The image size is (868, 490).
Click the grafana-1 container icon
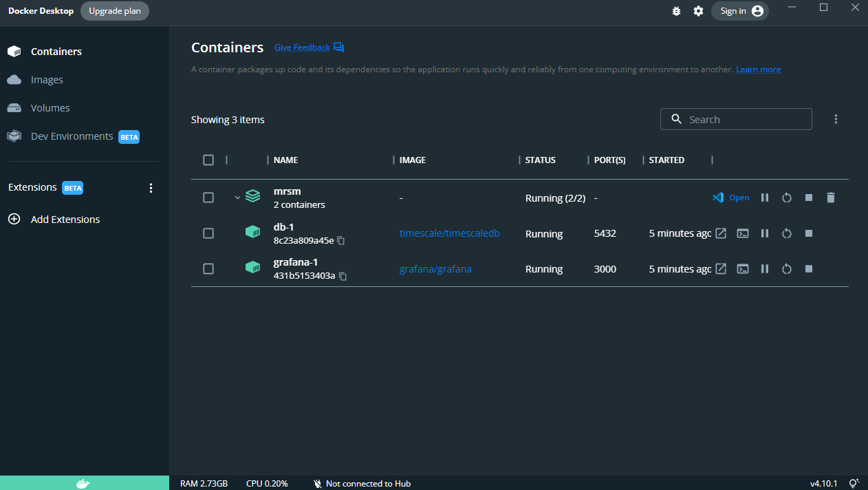tap(252, 267)
